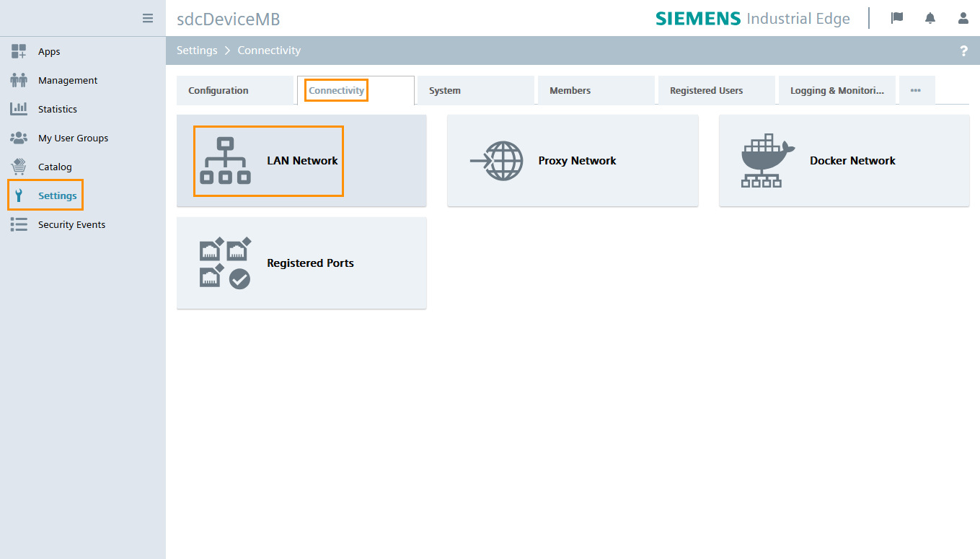Go to Apps in sidebar
Viewport: 980px width, 559px height.
coord(49,52)
